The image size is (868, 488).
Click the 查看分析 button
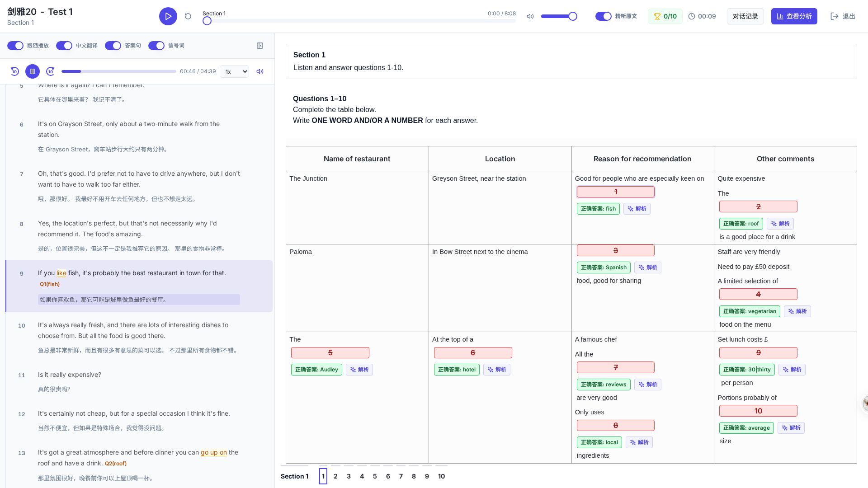tap(794, 16)
